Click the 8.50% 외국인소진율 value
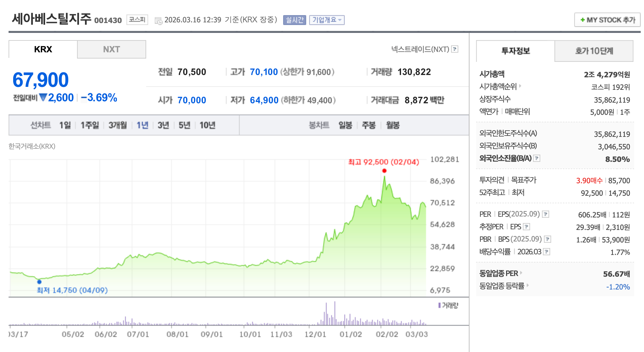This screenshot has height=352, width=644. tap(618, 159)
